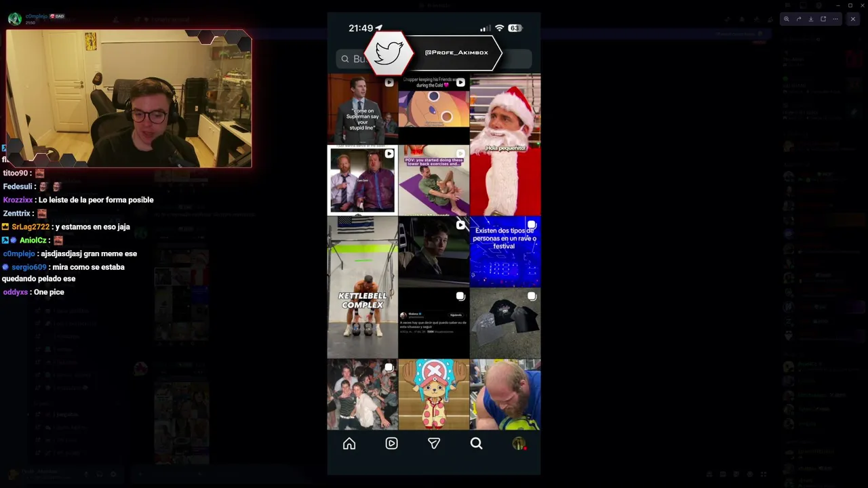Open the lower back exercises POV thumbnail

point(434,180)
